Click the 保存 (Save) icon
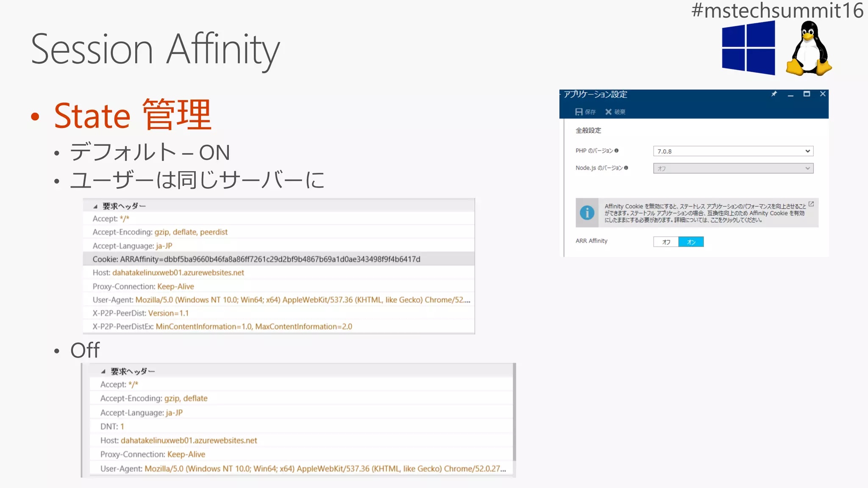 tap(579, 112)
